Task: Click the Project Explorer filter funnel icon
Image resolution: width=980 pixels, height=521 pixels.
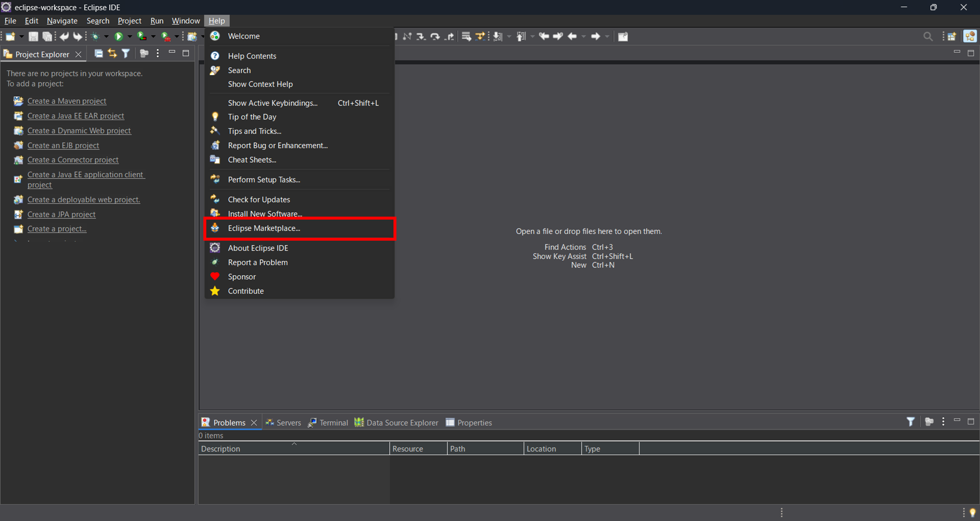Action: coord(126,53)
